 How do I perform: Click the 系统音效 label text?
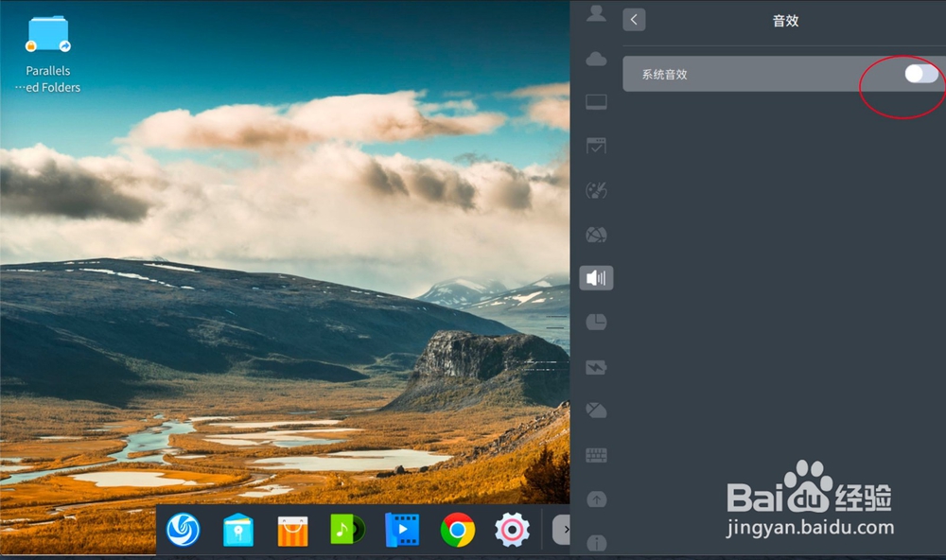pos(664,74)
